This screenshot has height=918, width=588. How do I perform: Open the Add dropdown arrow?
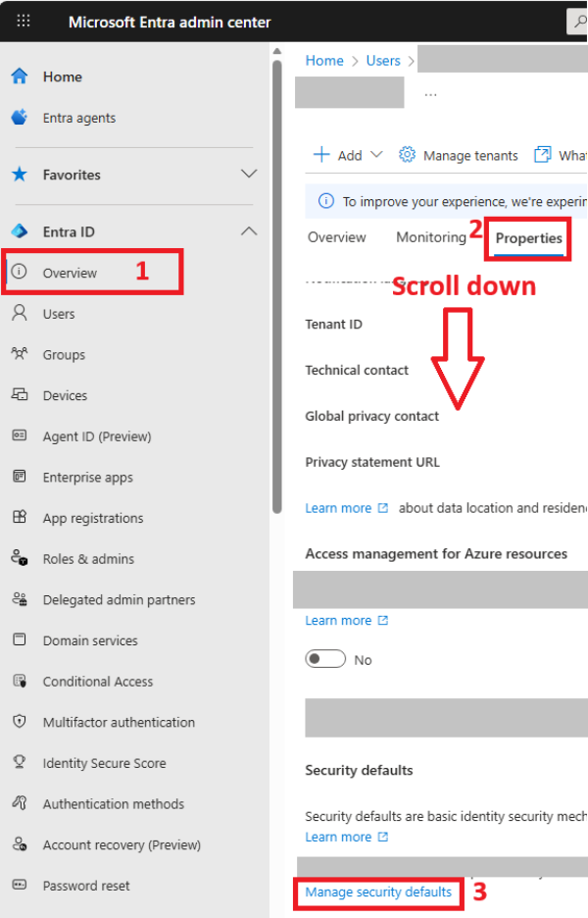[x=376, y=155]
